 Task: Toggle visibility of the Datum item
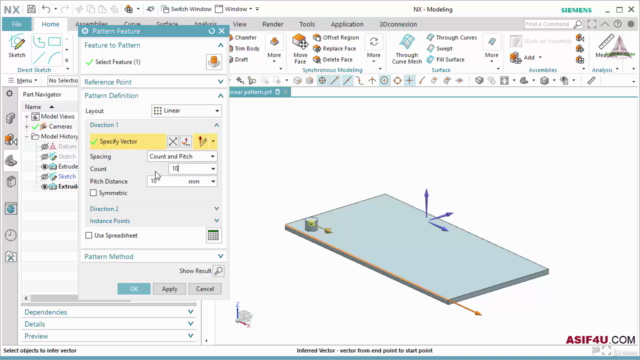(x=44, y=147)
